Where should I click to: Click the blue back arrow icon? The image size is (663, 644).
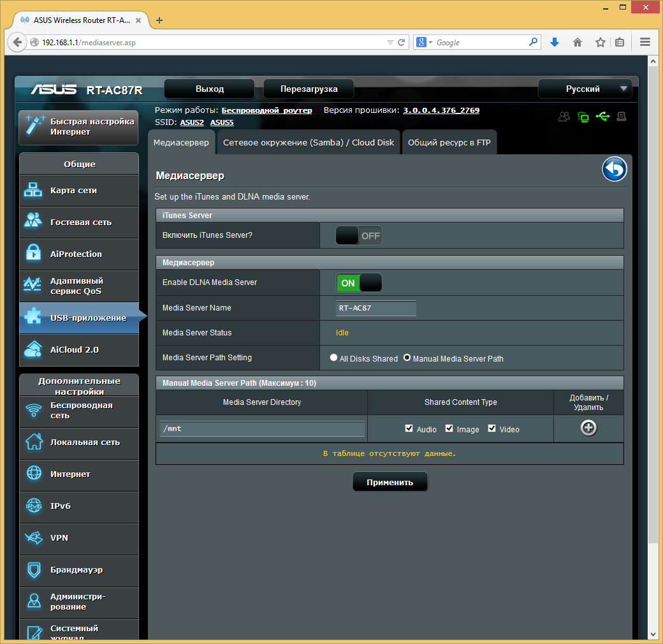[615, 169]
